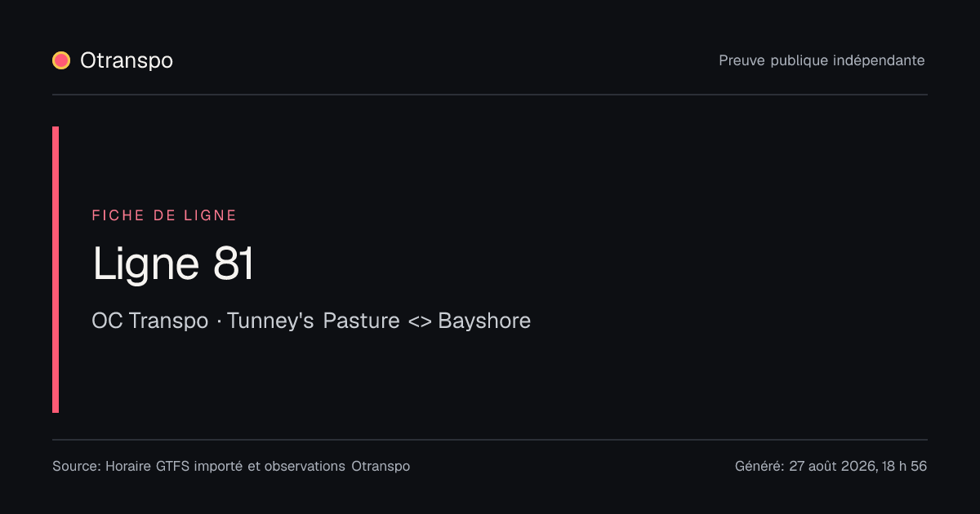980x514 pixels.
Task: Click the Généré date stamp
Action: pos(831,467)
